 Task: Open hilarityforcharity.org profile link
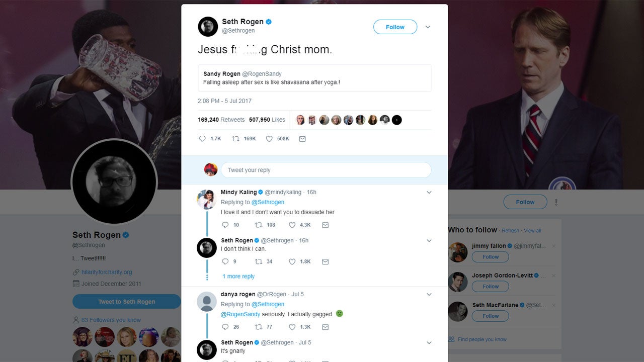click(x=107, y=272)
